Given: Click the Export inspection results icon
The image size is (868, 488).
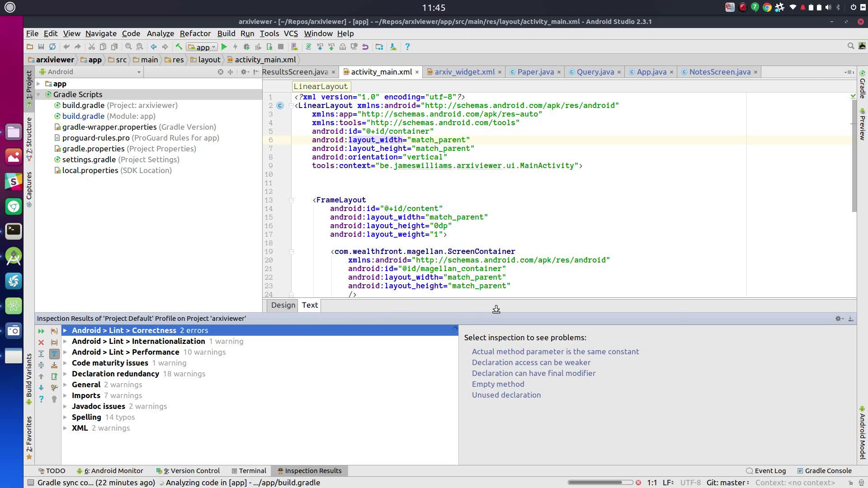Looking at the screenshot, I should coord(54,376).
